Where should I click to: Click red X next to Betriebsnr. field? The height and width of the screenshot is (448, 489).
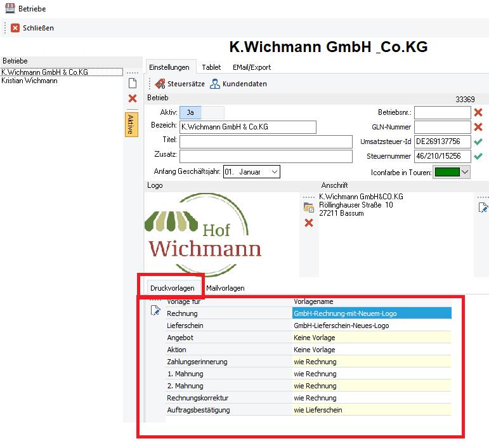[x=478, y=112]
